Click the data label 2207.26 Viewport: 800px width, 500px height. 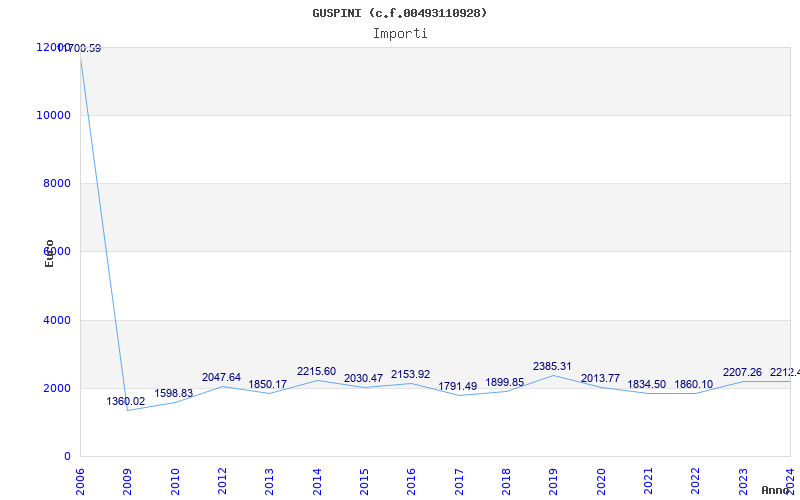coord(742,372)
